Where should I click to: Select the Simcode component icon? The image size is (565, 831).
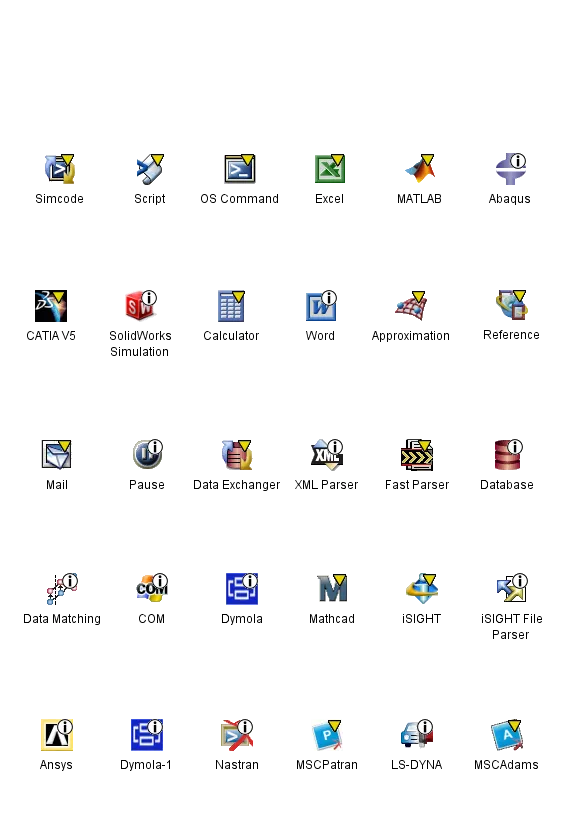point(59,169)
